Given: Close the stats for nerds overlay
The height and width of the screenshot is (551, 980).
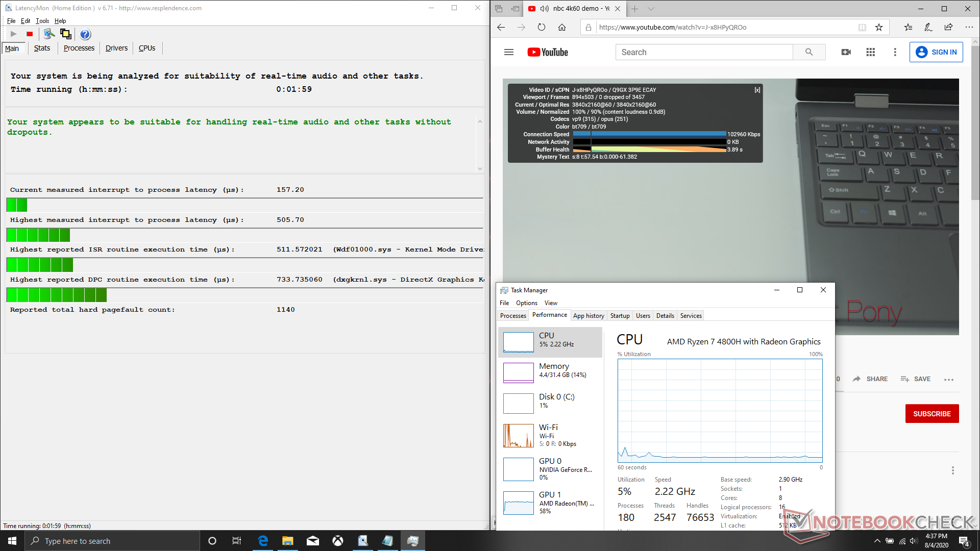Looking at the screenshot, I should click(x=757, y=90).
